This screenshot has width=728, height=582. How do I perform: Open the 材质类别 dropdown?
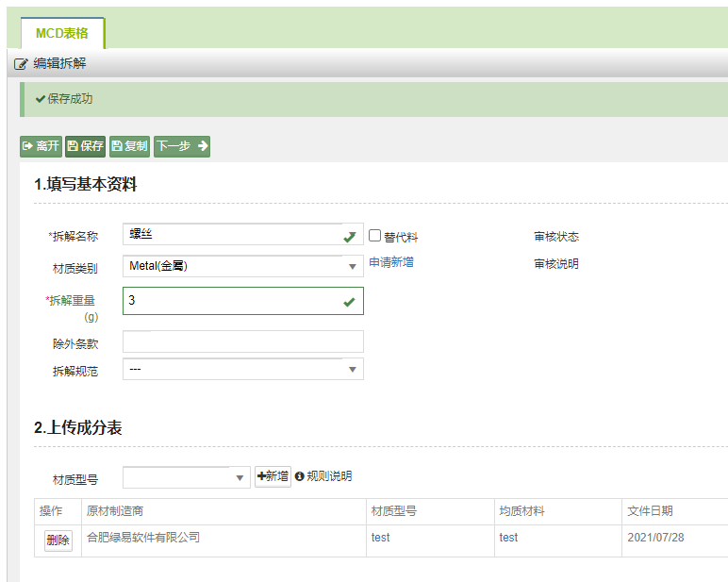click(242, 266)
